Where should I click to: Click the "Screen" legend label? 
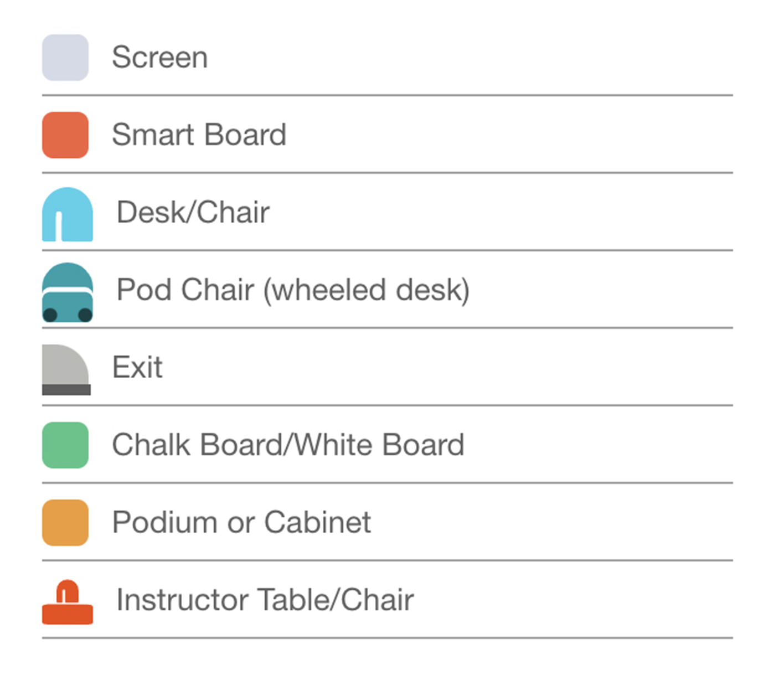click(x=159, y=58)
